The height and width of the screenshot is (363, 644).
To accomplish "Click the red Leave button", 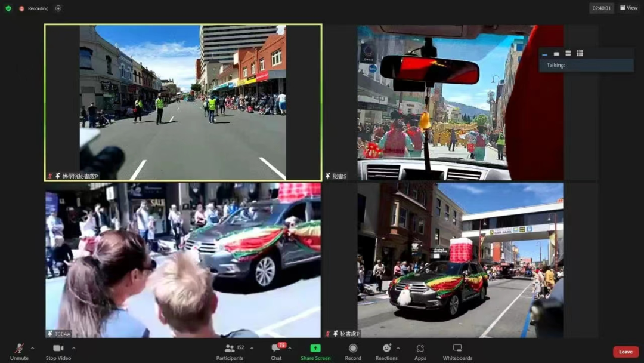I will [626, 352].
